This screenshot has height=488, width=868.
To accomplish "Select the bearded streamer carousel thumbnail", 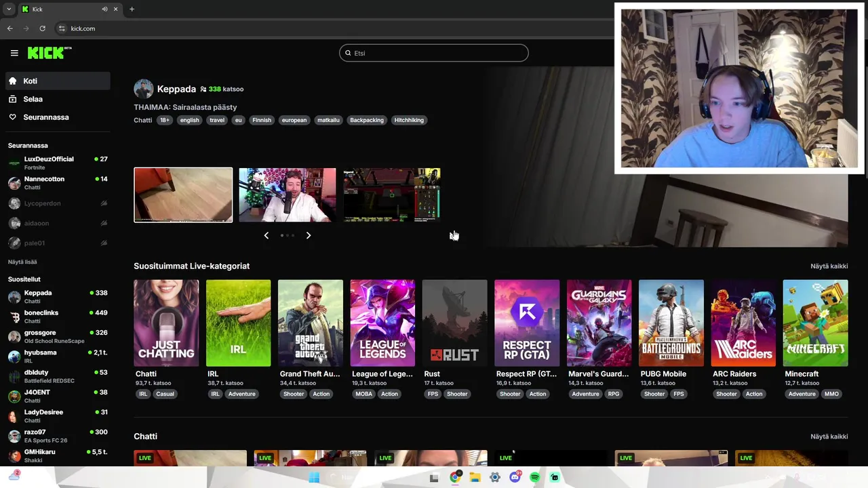I will tap(288, 195).
